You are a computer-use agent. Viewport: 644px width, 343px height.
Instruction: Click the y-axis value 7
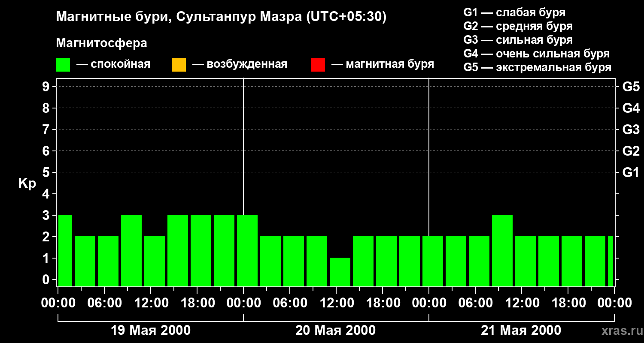pos(46,129)
